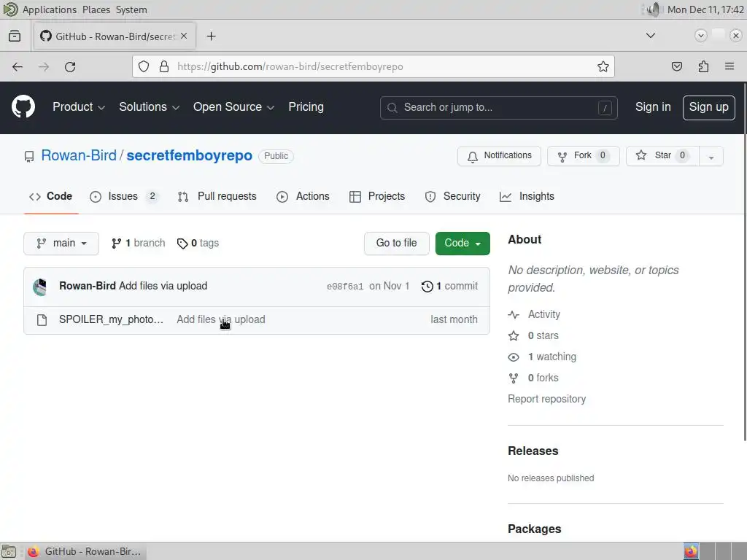Open commit hash e08f6a1
This screenshot has height=560, width=747.
pos(345,287)
